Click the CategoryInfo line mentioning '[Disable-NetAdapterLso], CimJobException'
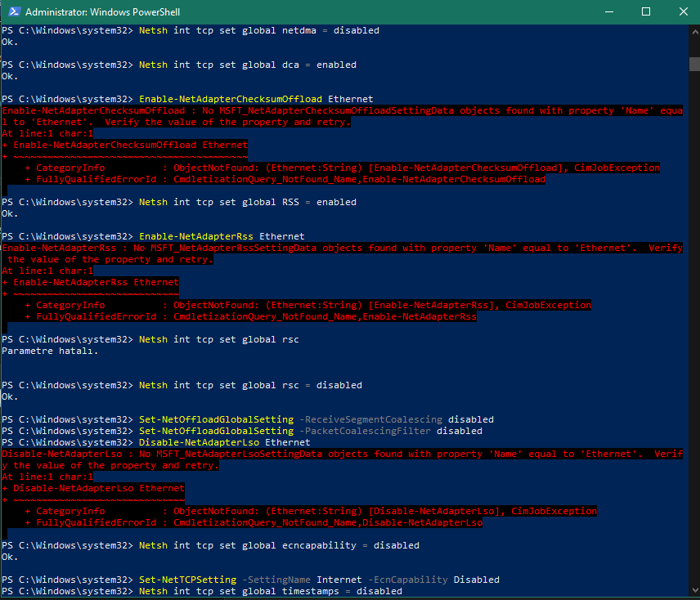Viewport: 700px width, 600px height. [311, 511]
